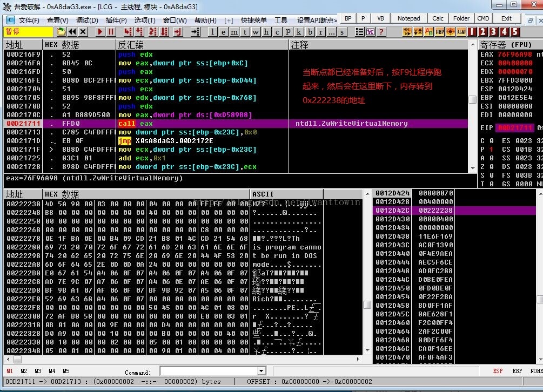Click the Execute Till Return icon

pos(178,32)
